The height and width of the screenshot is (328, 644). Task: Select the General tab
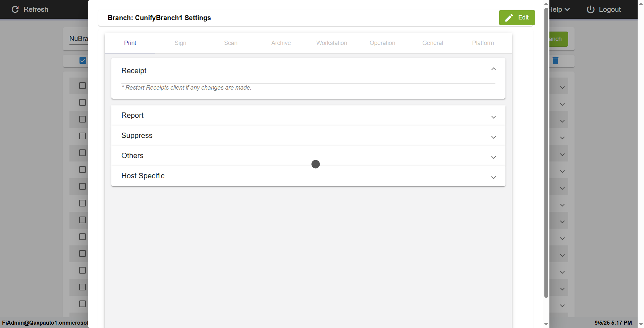pos(433,43)
